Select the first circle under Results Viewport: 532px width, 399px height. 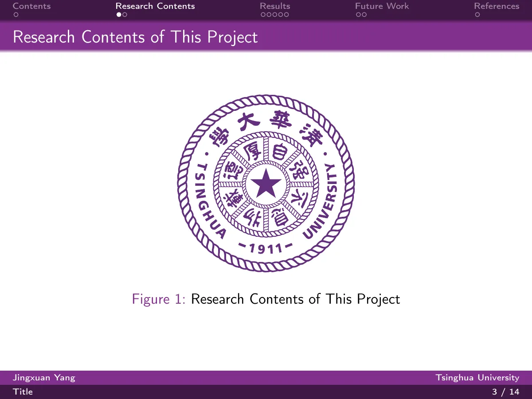pyautogui.click(x=263, y=15)
